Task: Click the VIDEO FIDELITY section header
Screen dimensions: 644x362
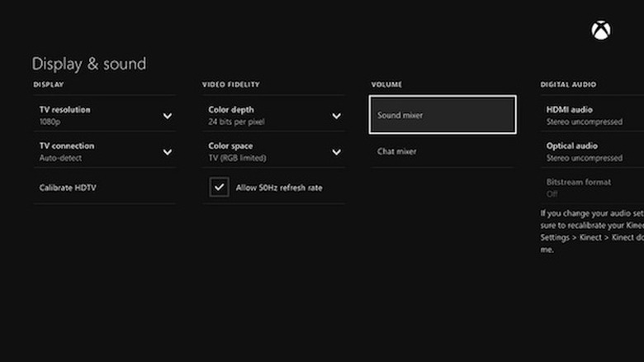Action: 231,84
